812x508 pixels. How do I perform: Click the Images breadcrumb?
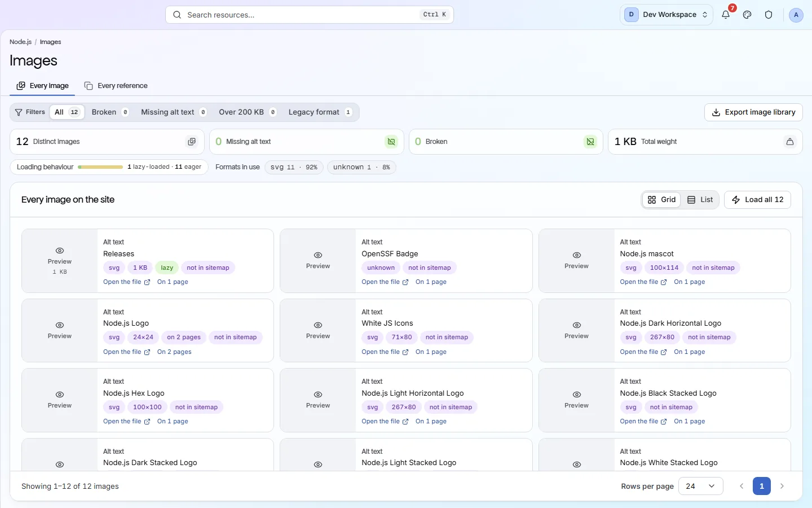point(50,42)
